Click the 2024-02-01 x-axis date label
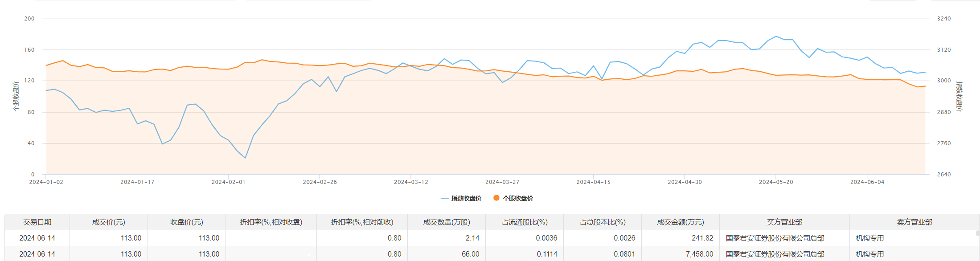This screenshot has height=261, width=980. pyautogui.click(x=228, y=182)
